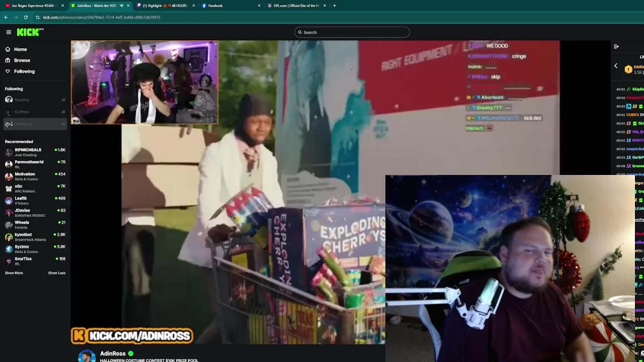Viewport: 644px width, 362px height.
Task: Collapse the chat panel icon
Action: click(x=616, y=46)
